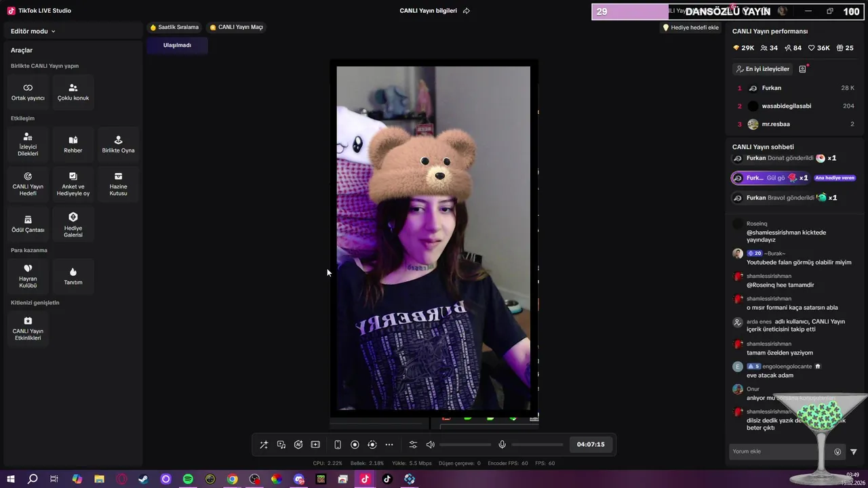Open İzleyici Dilekleri
This screenshot has width=868, height=488.
(x=28, y=144)
